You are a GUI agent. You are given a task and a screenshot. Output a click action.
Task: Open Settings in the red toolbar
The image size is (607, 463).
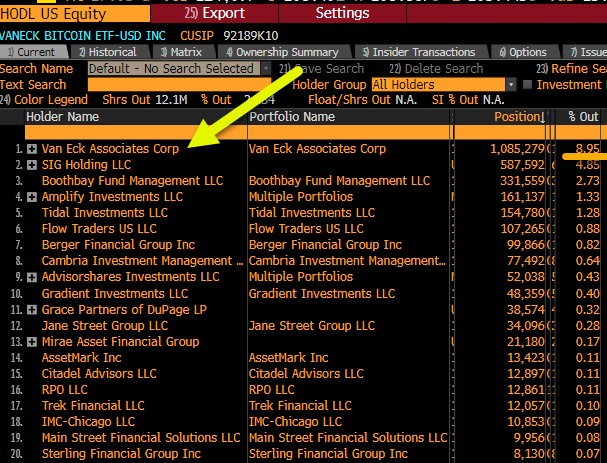[x=342, y=14]
